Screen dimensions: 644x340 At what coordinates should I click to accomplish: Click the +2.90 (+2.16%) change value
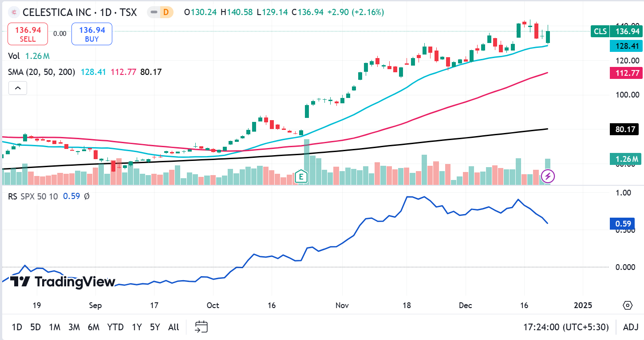pos(355,12)
